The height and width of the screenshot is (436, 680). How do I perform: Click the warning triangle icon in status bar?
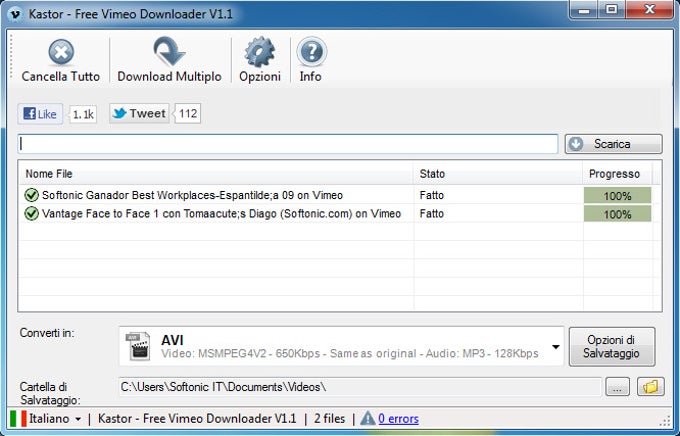[x=367, y=419]
